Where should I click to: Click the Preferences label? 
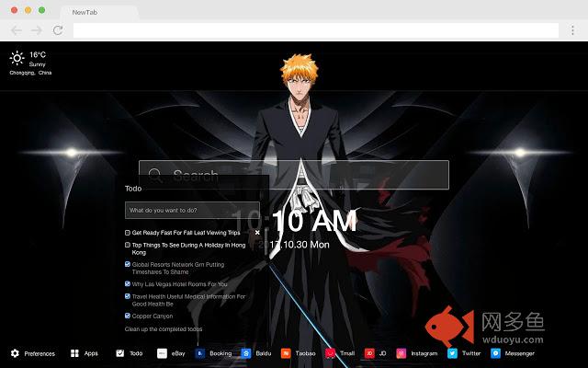click(40, 353)
